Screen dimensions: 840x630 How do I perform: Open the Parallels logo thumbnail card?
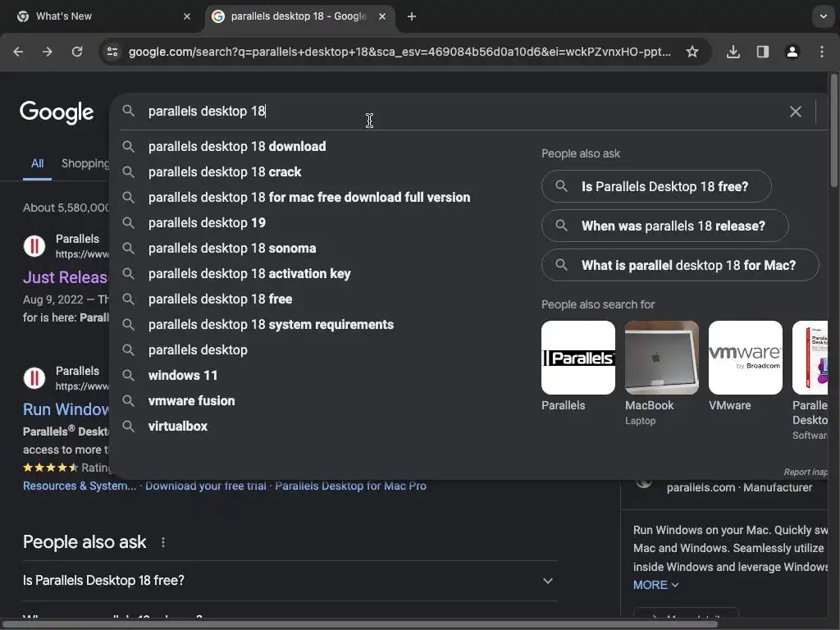pos(578,367)
